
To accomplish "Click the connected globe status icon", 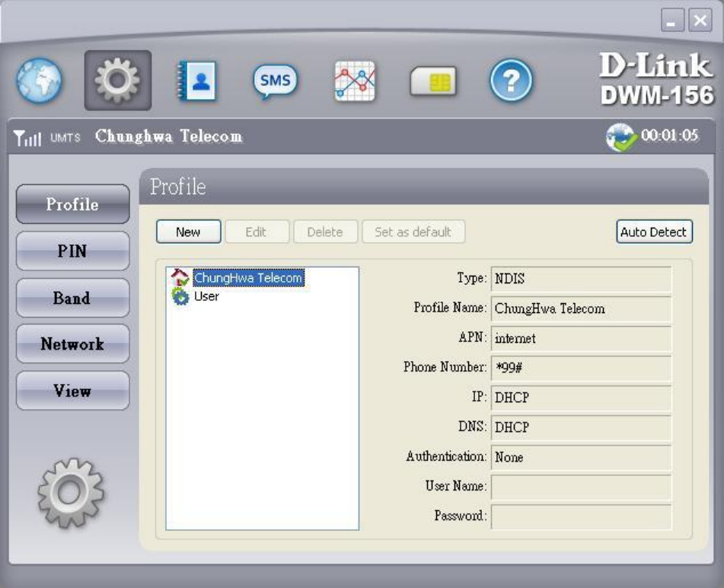I will pos(620,137).
